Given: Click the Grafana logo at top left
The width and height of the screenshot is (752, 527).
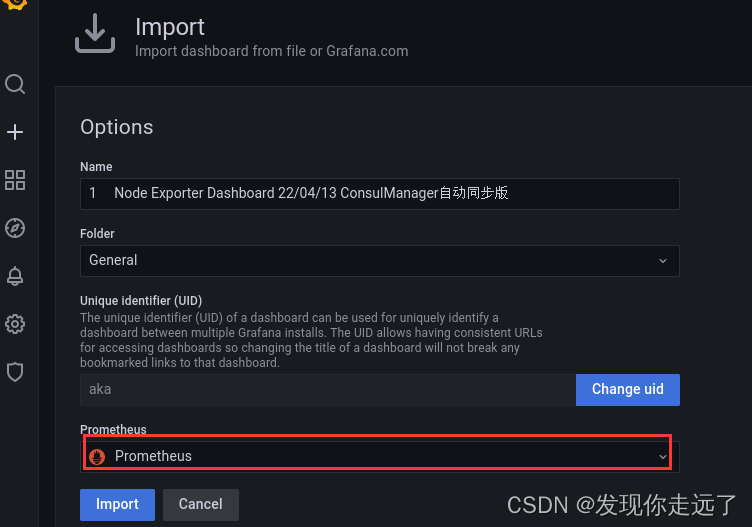Looking at the screenshot, I should pos(15,4).
